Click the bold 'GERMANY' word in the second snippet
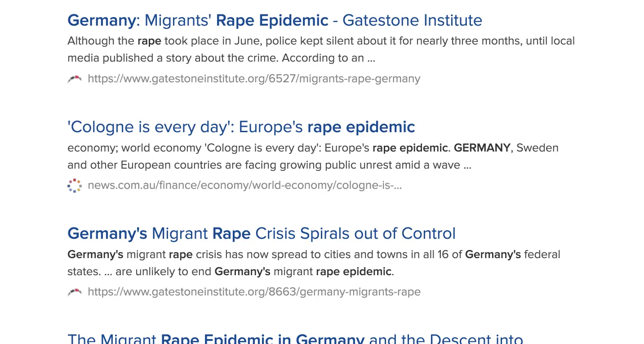This screenshot has height=344, width=644. [482, 148]
